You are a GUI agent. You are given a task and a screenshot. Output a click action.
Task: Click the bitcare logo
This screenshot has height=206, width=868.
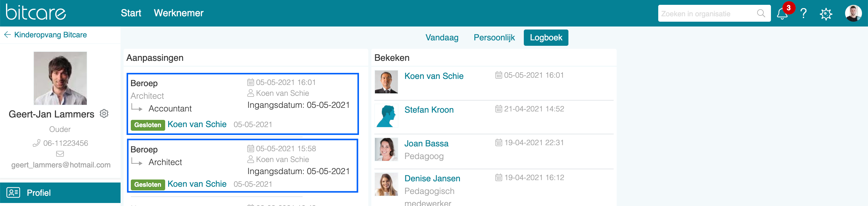tap(36, 12)
